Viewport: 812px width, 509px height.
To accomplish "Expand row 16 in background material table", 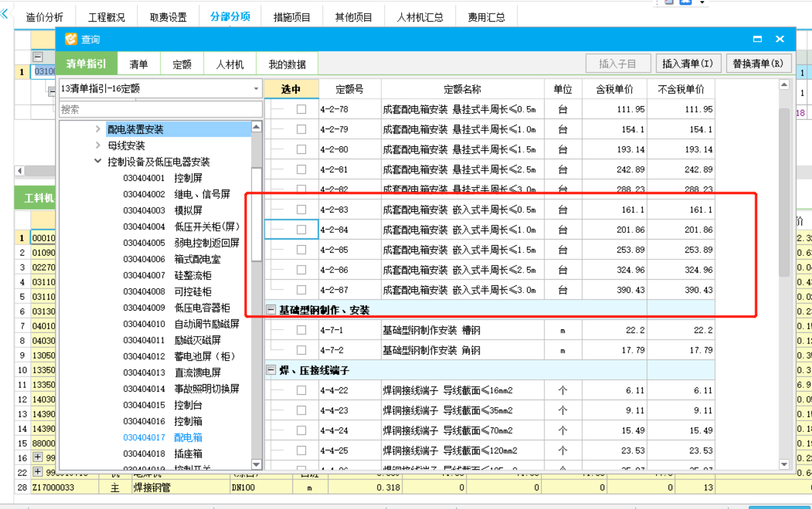I will (x=38, y=458).
